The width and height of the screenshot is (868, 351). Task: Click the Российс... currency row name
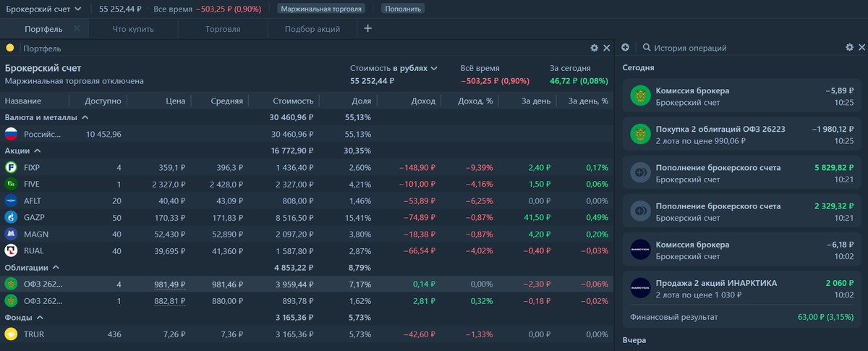[x=43, y=134]
